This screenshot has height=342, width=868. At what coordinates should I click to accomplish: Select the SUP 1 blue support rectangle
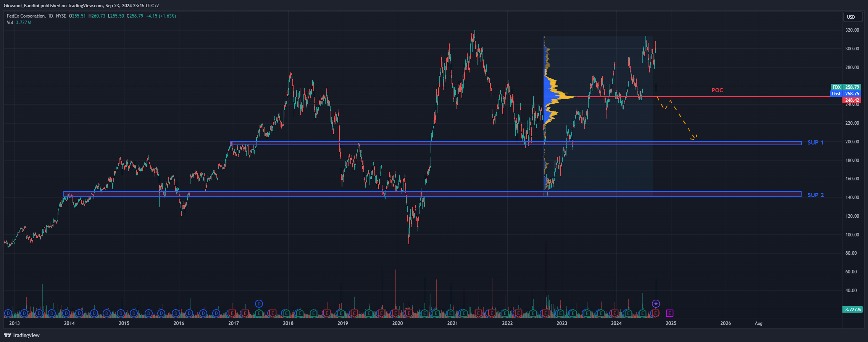click(516, 143)
